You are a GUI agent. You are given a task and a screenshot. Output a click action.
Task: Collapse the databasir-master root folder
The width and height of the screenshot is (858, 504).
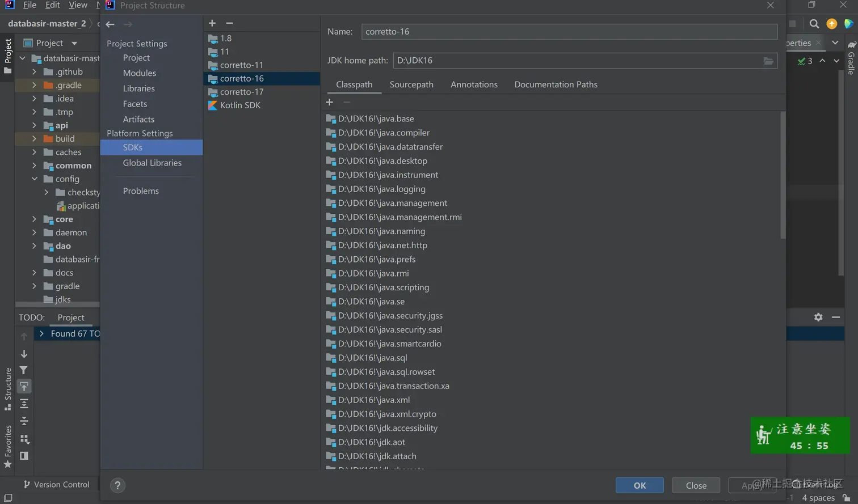coord(23,58)
